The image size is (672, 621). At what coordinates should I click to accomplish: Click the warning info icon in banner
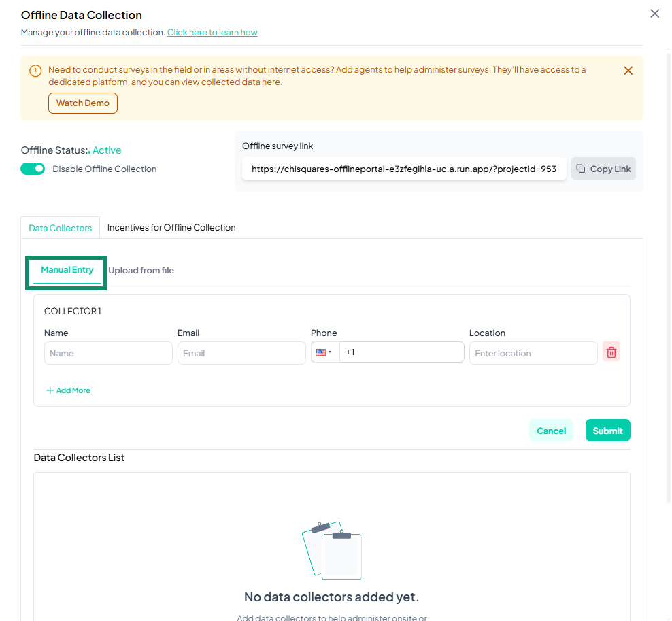tap(35, 71)
